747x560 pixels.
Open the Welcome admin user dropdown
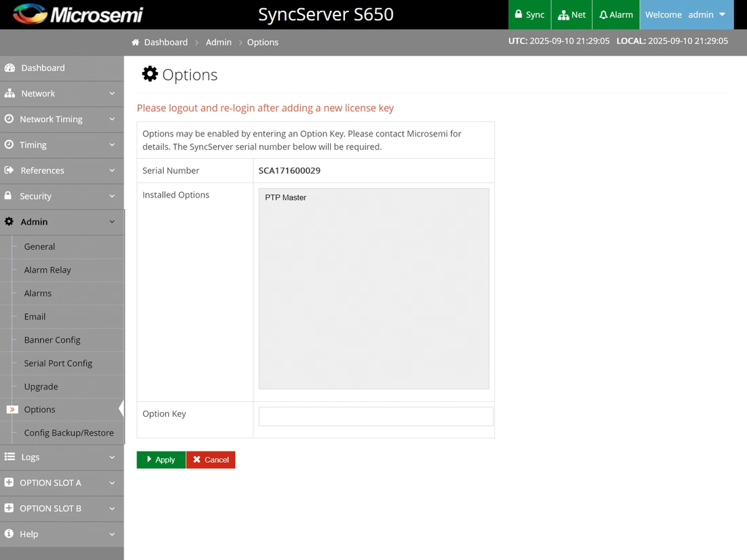pos(687,15)
